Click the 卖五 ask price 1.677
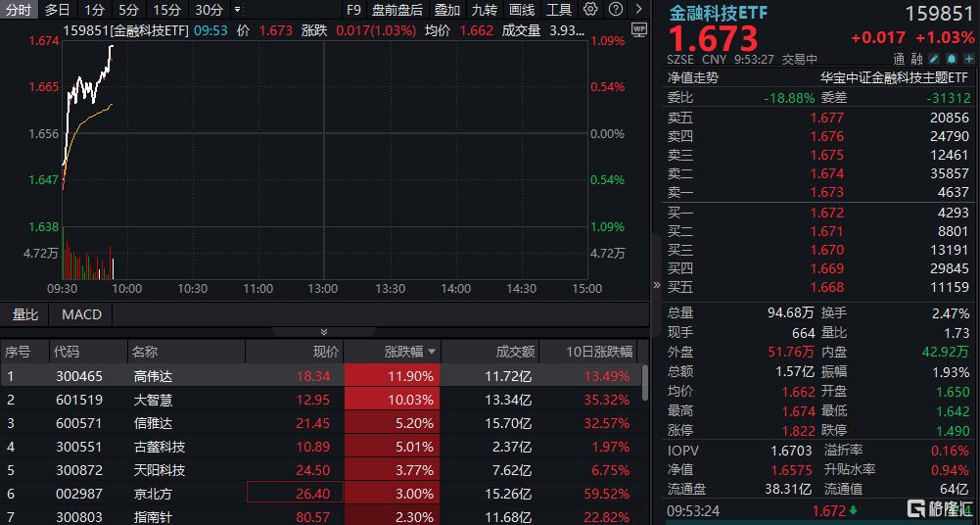 click(x=827, y=117)
